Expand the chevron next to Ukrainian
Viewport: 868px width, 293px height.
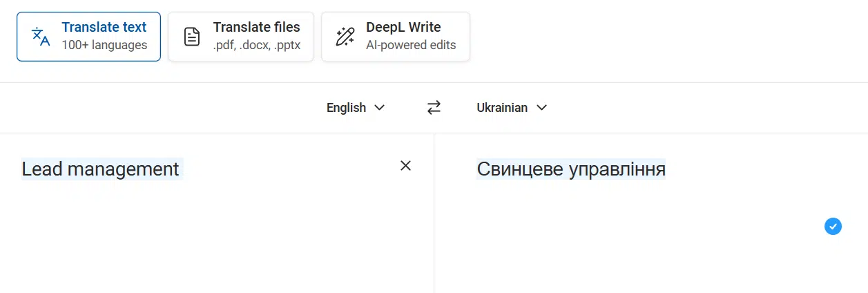[x=542, y=108]
